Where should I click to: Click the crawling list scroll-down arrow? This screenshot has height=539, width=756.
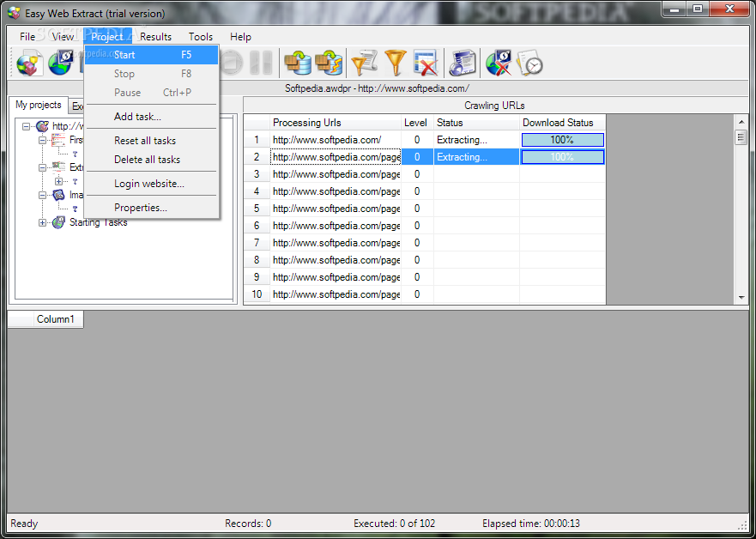(741, 298)
